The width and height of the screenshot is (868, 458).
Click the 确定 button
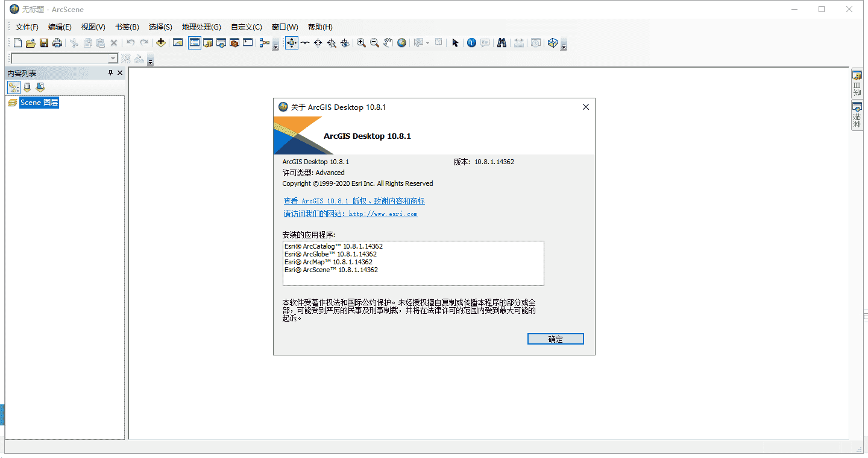pos(555,339)
